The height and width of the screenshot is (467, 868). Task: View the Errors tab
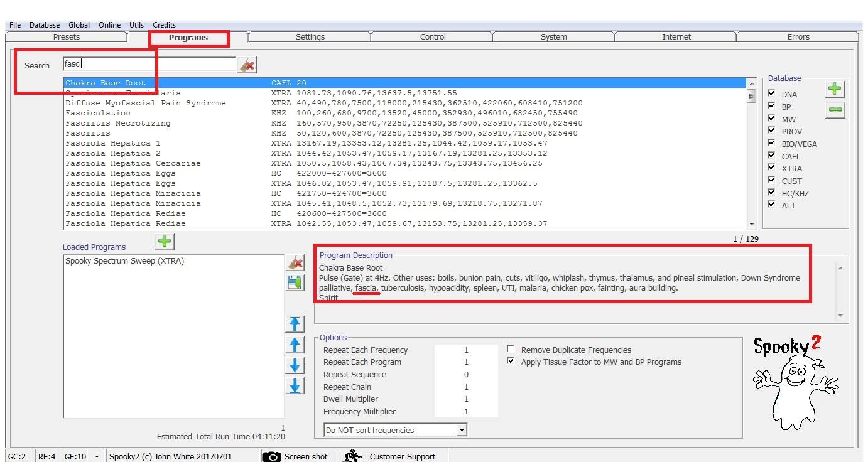tap(798, 37)
